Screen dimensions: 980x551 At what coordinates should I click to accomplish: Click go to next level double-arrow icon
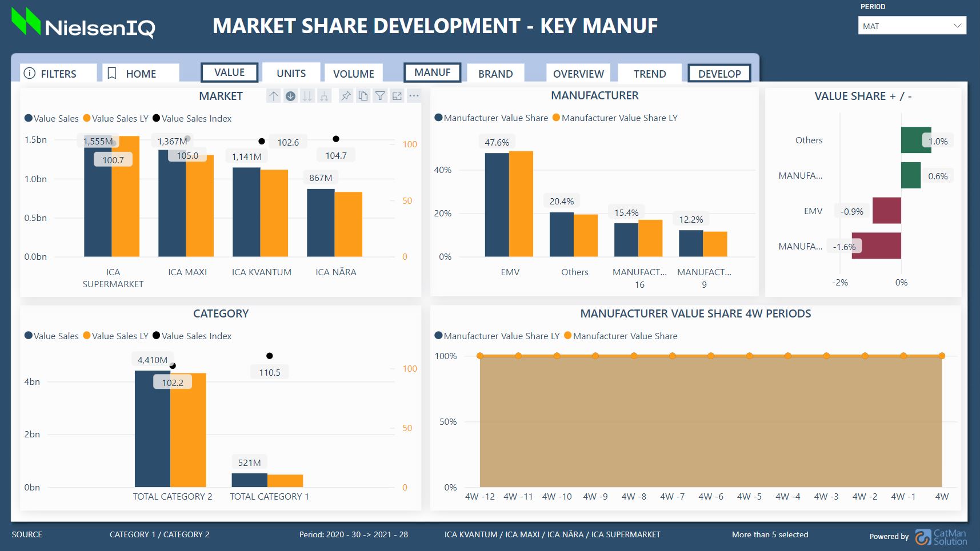point(307,96)
